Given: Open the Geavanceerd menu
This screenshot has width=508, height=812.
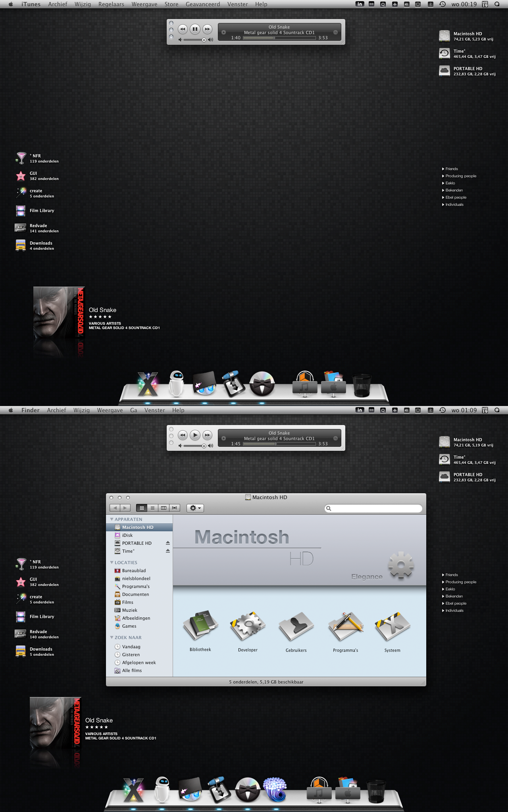Looking at the screenshot, I should coord(203,4).
